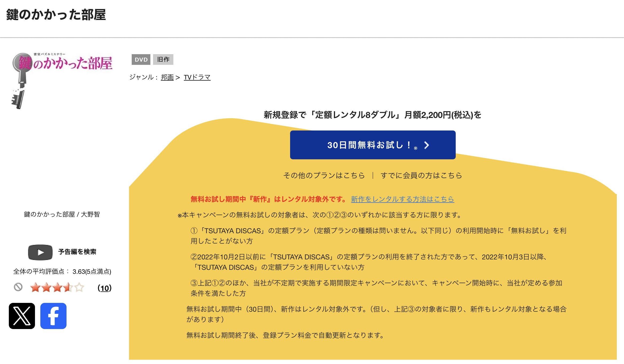This screenshot has width=624, height=364.
Task: Rate with the first star
Action: click(x=36, y=288)
